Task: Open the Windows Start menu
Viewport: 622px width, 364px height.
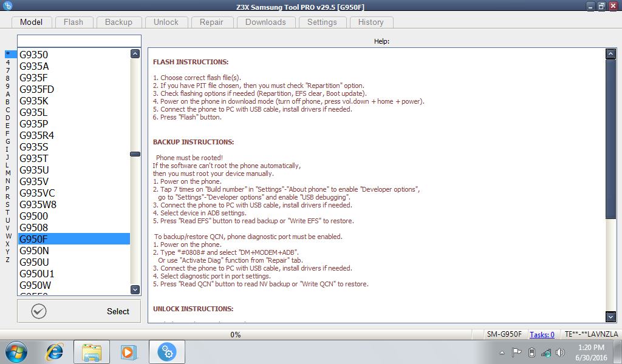Action: (x=16, y=352)
